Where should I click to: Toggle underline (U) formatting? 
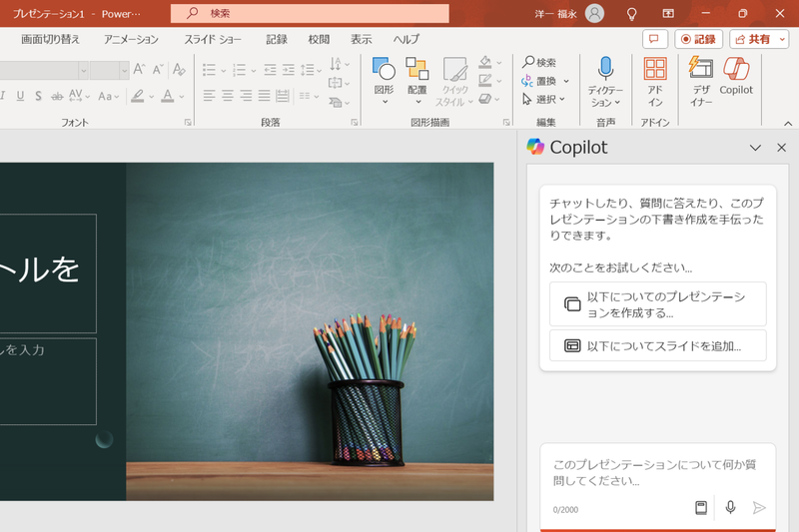click(x=20, y=96)
